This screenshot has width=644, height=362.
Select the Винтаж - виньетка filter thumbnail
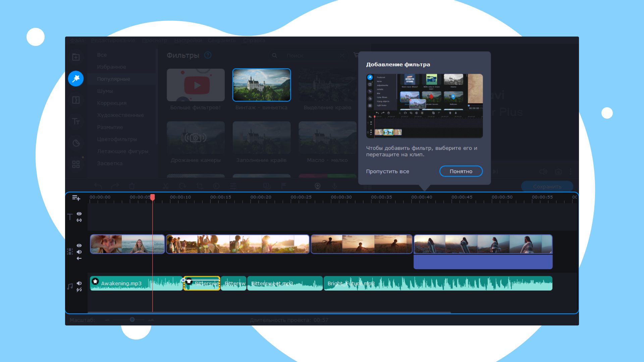coord(262,85)
